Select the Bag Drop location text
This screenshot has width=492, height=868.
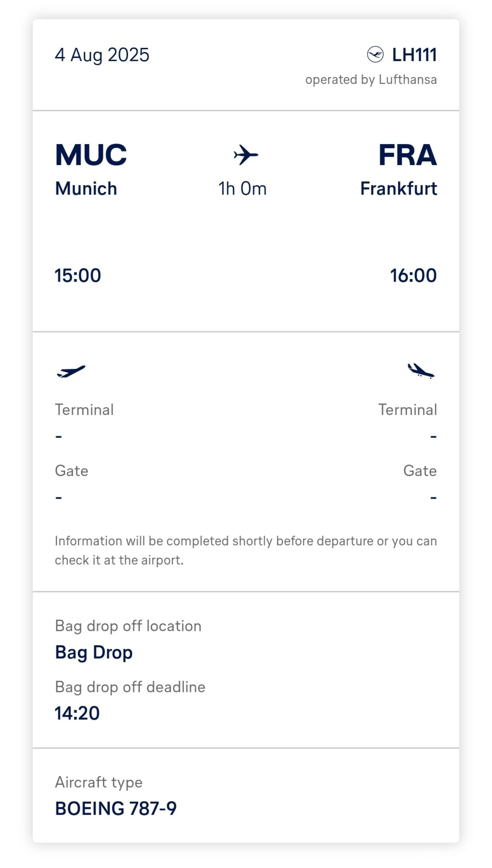(x=94, y=652)
